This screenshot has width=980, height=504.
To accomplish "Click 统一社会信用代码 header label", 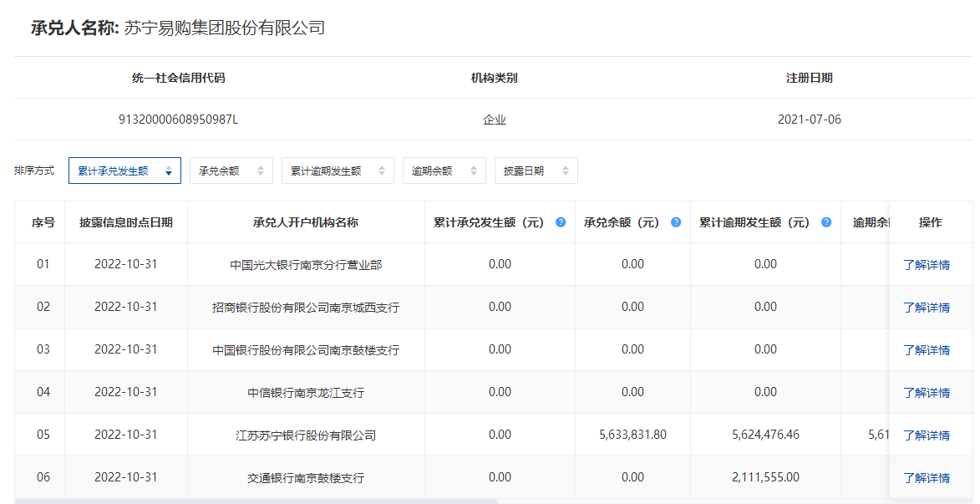I will pyautogui.click(x=178, y=78).
